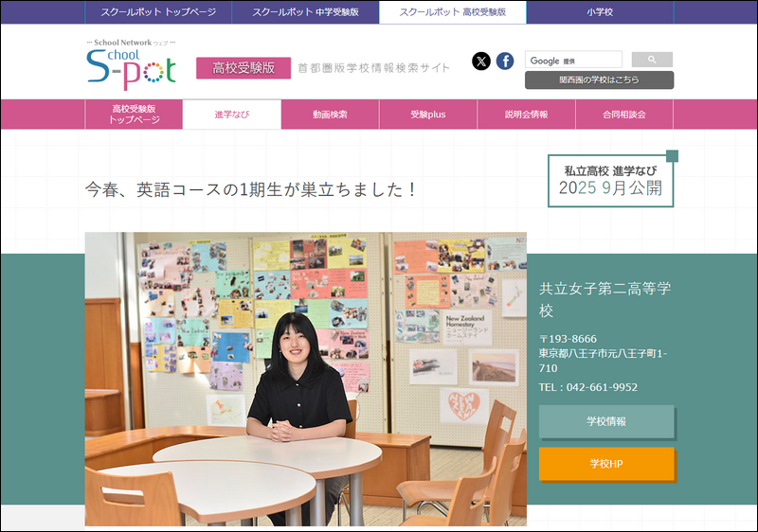Click the student interview photo
This screenshot has width=758, height=532.
click(x=305, y=379)
